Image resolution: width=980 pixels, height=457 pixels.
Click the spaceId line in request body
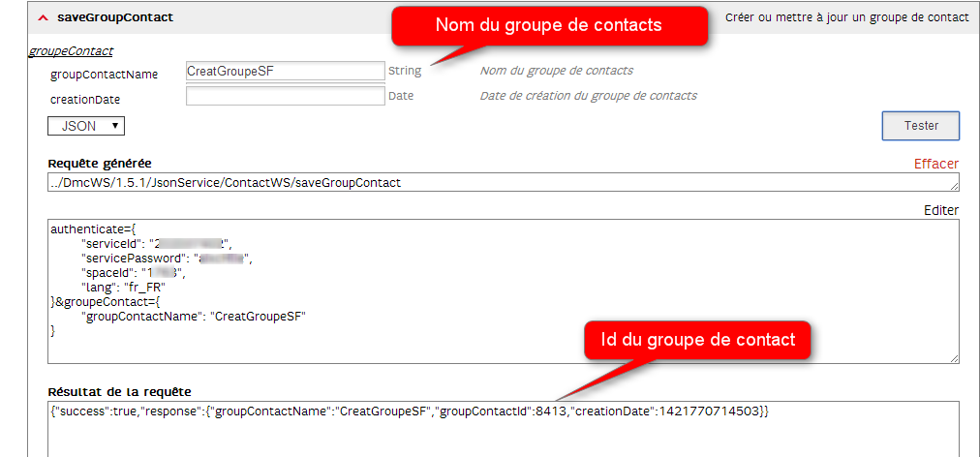(x=134, y=273)
